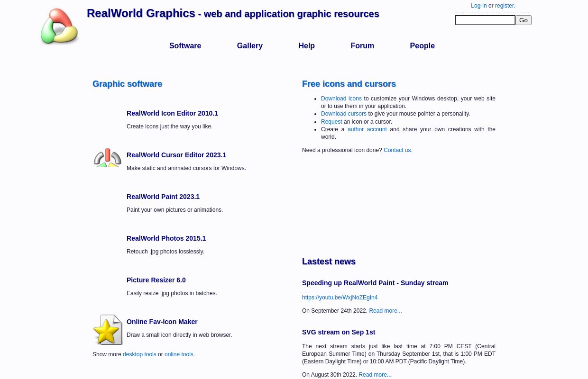Focus the site search input field
Screen dimensions: 588x379
coord(485,20)
